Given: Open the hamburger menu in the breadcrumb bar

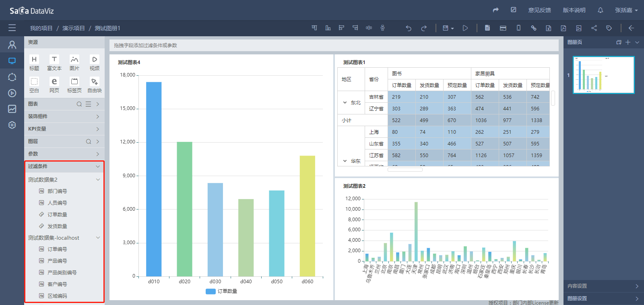Looking at the screenshot, I should point(12,28).
